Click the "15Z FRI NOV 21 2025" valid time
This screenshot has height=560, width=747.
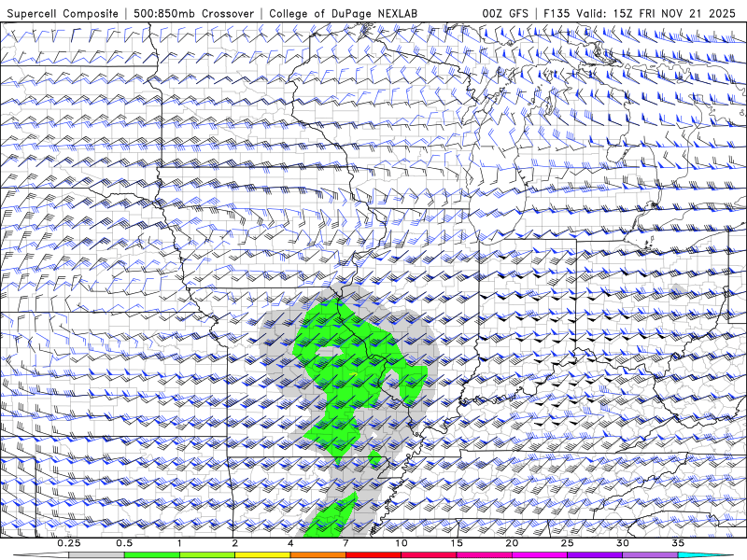pyautogui.click(x=674, y=13)
